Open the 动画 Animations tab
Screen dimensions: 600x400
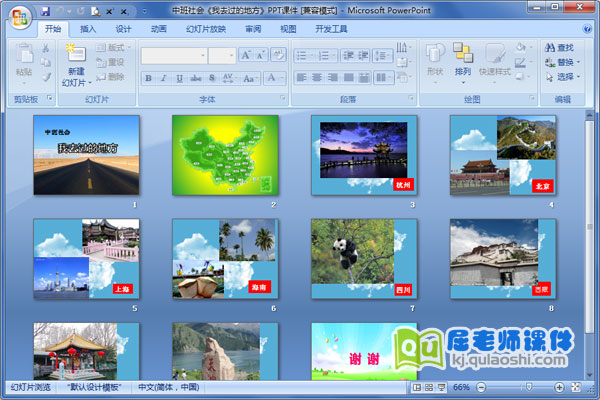(x=159, y=29)
